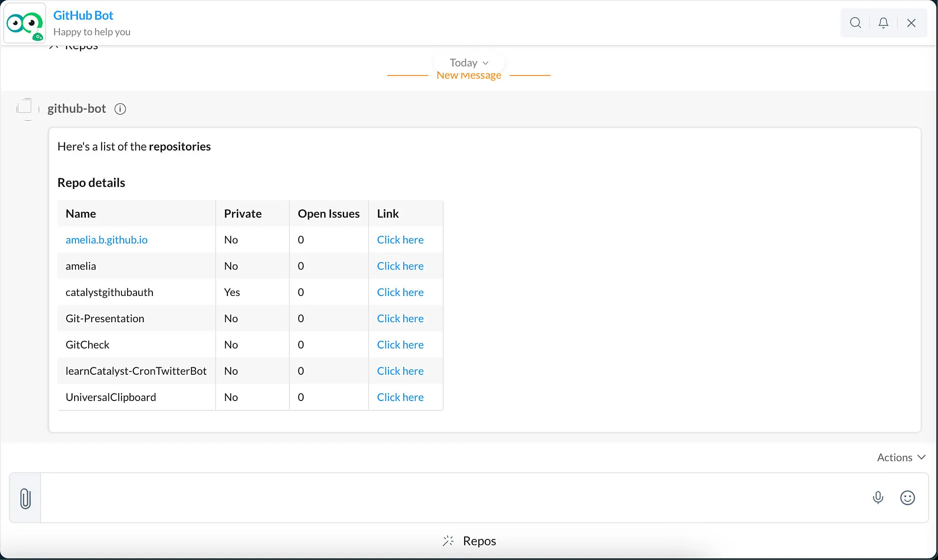This screenshot has width=938, height=560.
Task: Click here link for UniversalClipboard row
Action: (x=400, y=397)
